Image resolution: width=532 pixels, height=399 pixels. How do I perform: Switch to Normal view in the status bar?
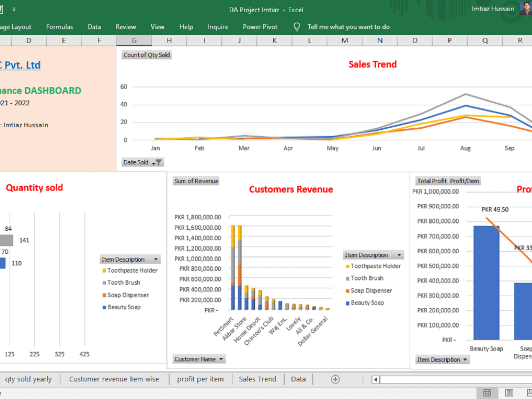[x=487, y=393]
